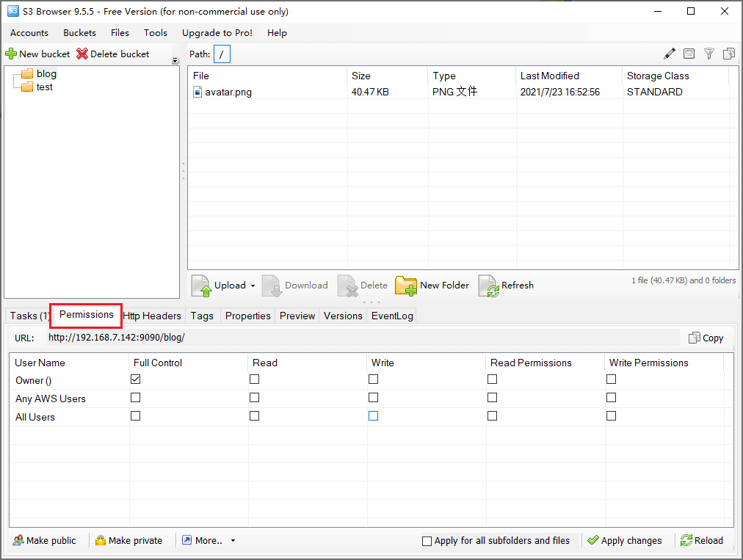Viewport: 743px width, 560px height.
Task: Check All Users Write checkbox
Action: coord(374,416)
